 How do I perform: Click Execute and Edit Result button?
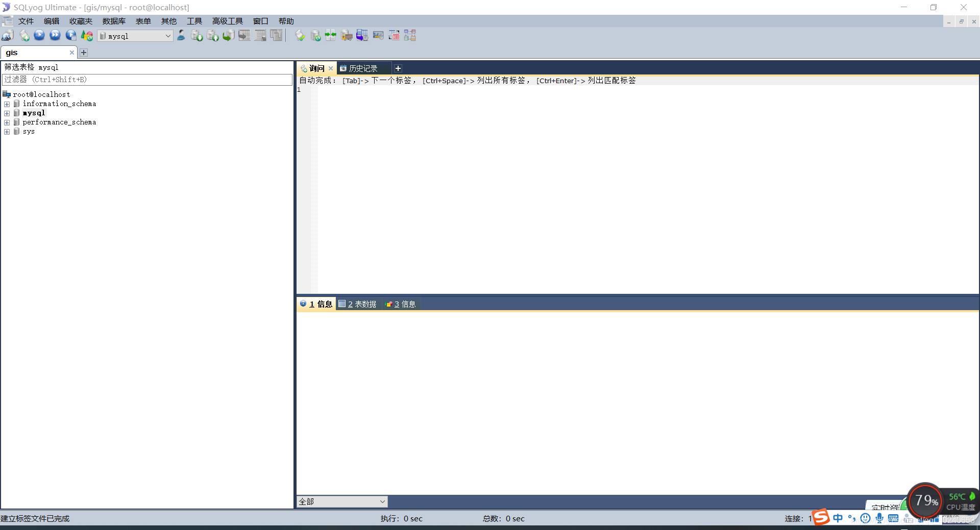pos(71,36)
